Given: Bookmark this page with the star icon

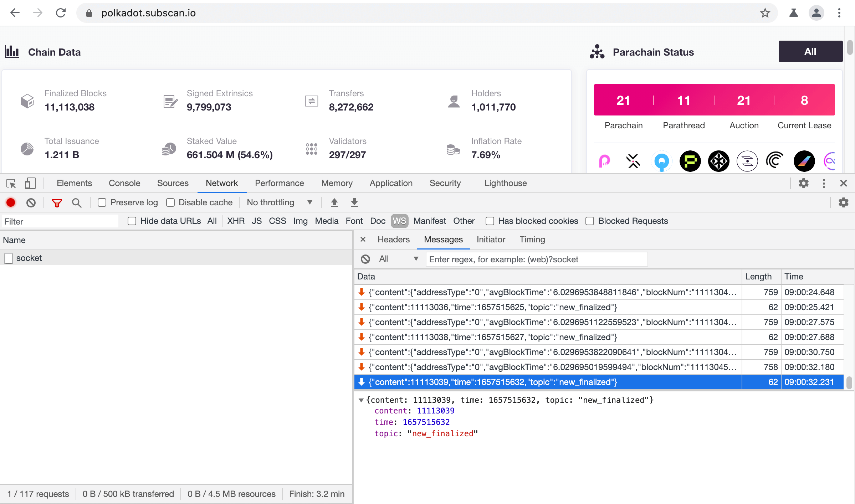Looking at the screenshot, I should pos(765,13).
